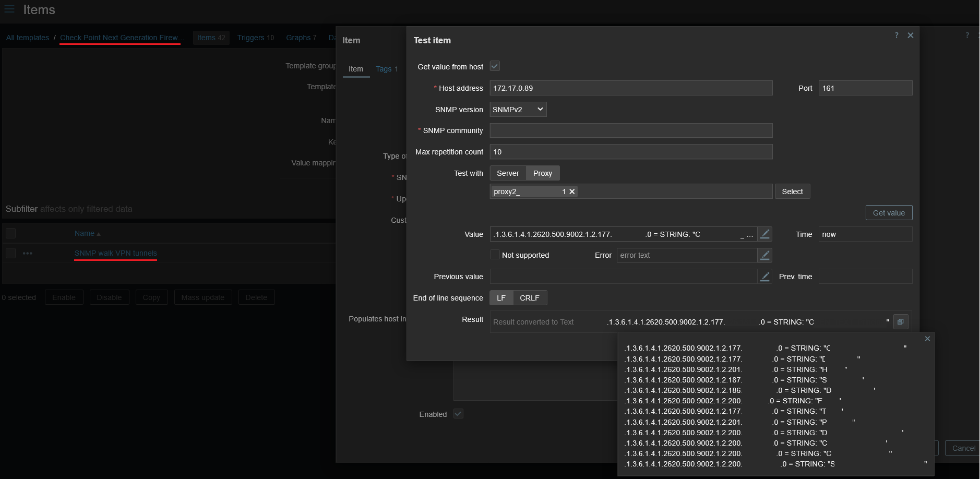Click the pencil icon beside Previous value
Image resolution: width=980 pixels, height=479 pixels.
tap(764, 277)
